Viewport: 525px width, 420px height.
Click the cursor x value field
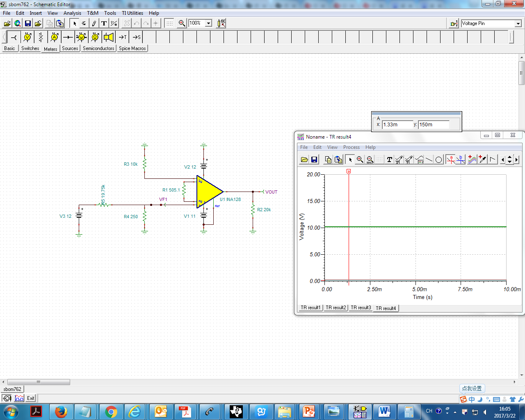click(x=397, y=125)
